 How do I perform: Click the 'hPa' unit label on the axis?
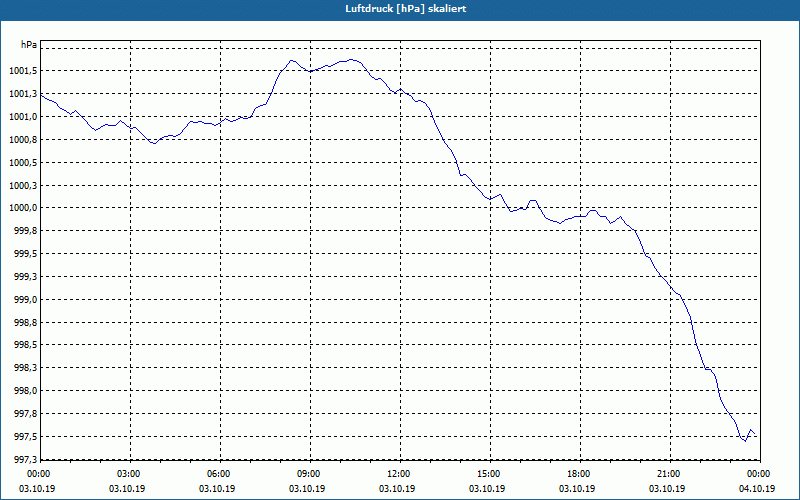tap(29, 45)
